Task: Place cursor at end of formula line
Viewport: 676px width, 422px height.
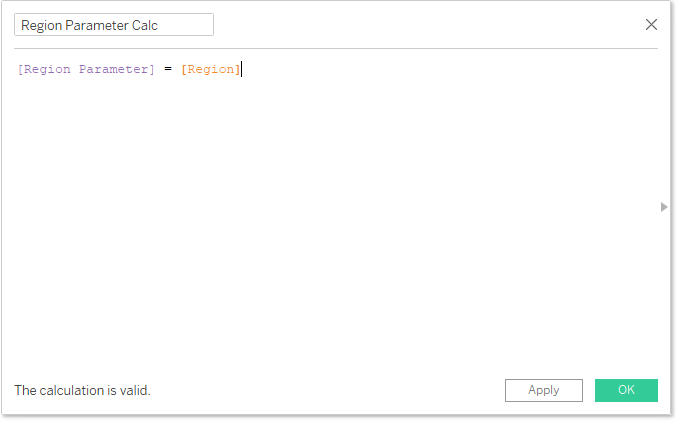Action: [243, 69]
